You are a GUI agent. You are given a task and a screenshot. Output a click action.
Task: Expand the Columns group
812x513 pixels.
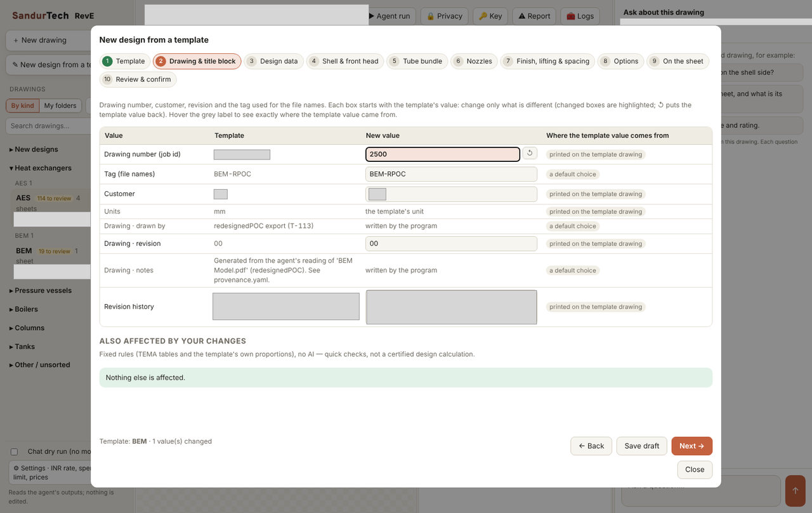point(27,328)
